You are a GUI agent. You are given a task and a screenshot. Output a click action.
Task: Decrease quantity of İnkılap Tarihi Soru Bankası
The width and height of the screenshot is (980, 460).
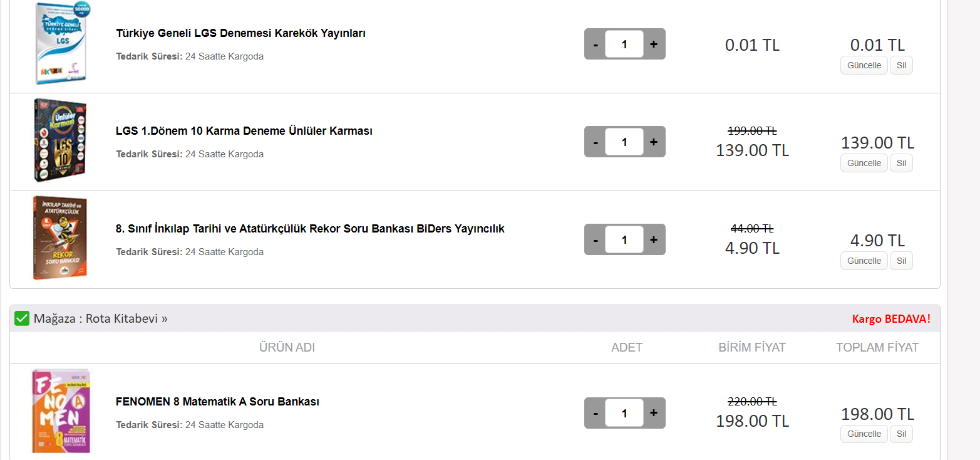point(596,240)
